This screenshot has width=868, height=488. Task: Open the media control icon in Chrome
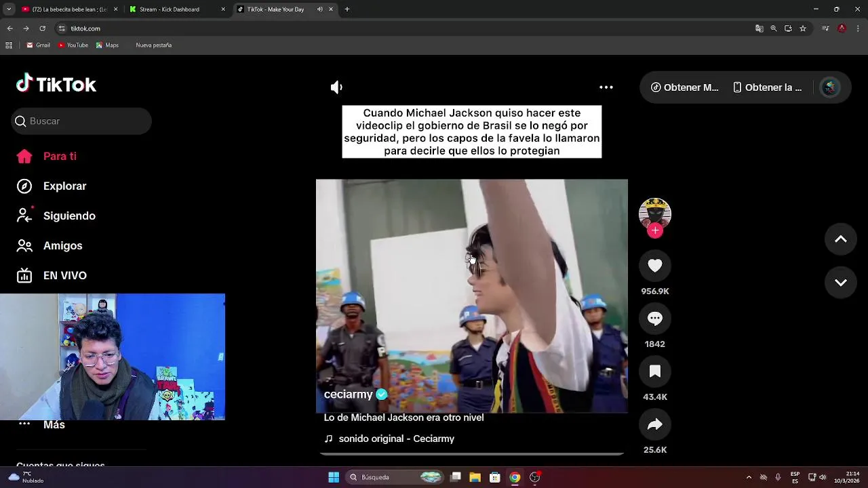[x=825, y=28]
